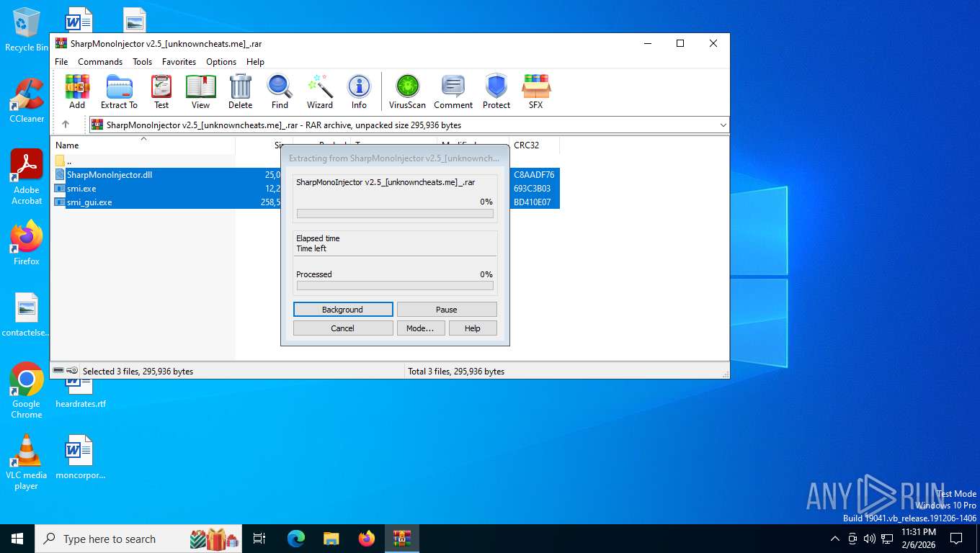Open the Help menu
This screenshot has width=980, height=553.
(x=255, y=62)
